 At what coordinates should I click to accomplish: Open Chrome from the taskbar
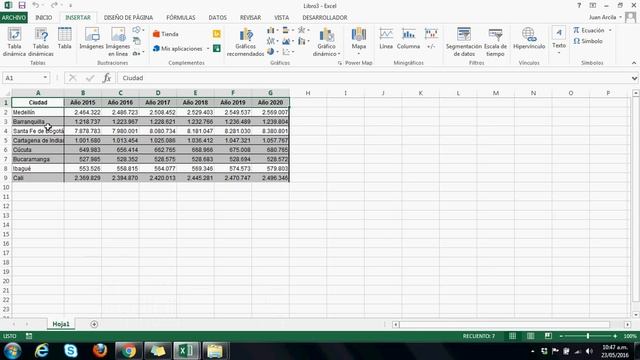[129, 351]
